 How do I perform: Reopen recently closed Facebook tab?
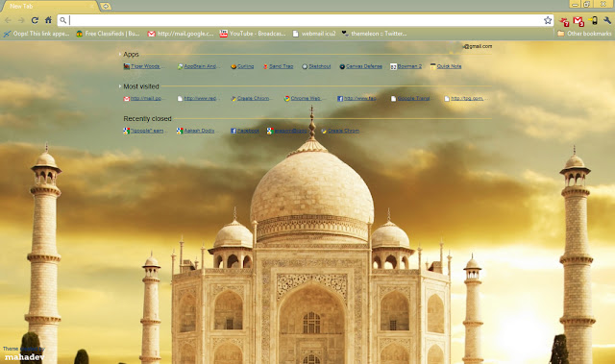pos(245,131)
